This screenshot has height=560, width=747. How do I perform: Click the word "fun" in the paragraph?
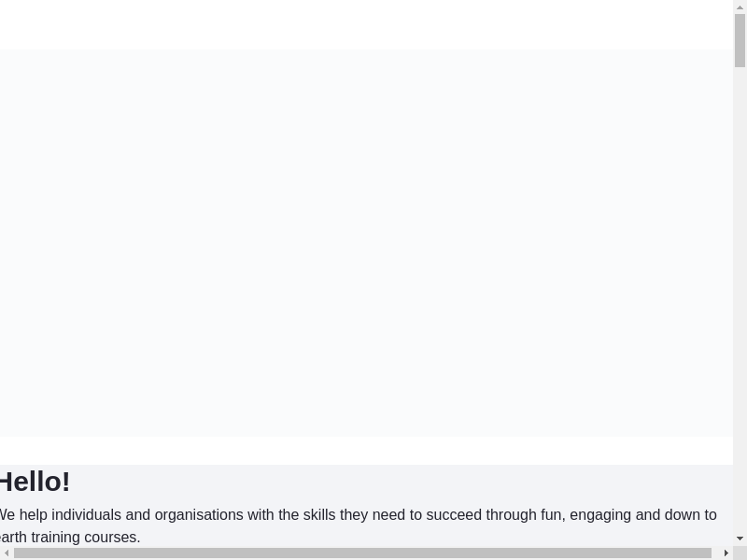click(x=551, y=515)
